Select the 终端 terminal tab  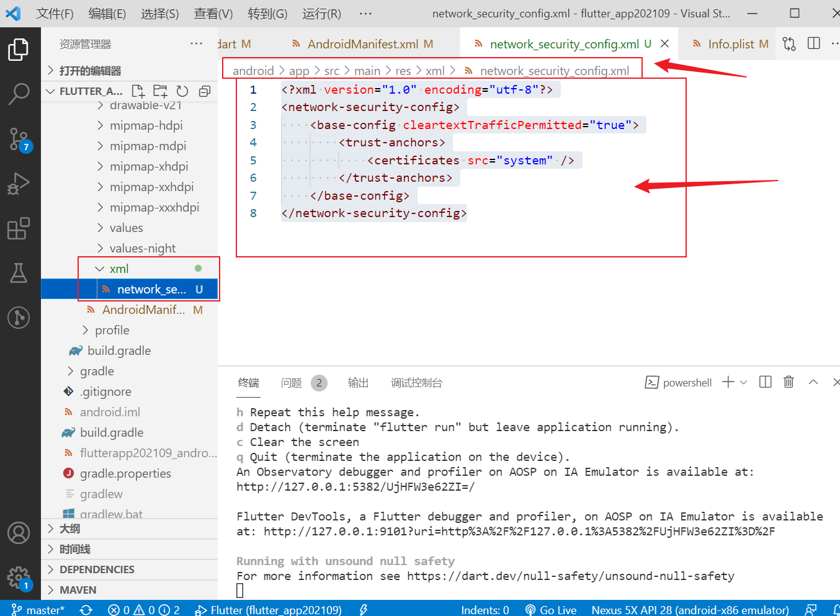[x=248, y=383]
